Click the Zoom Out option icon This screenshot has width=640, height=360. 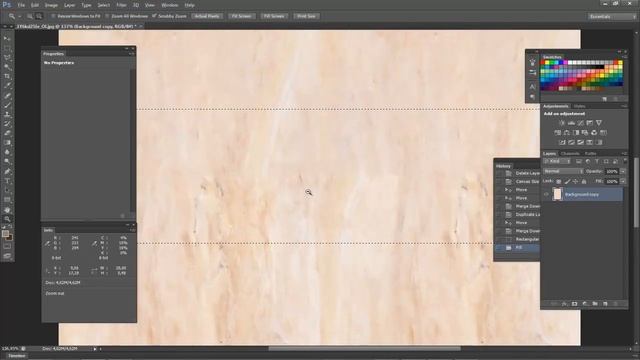coord(39,16)
